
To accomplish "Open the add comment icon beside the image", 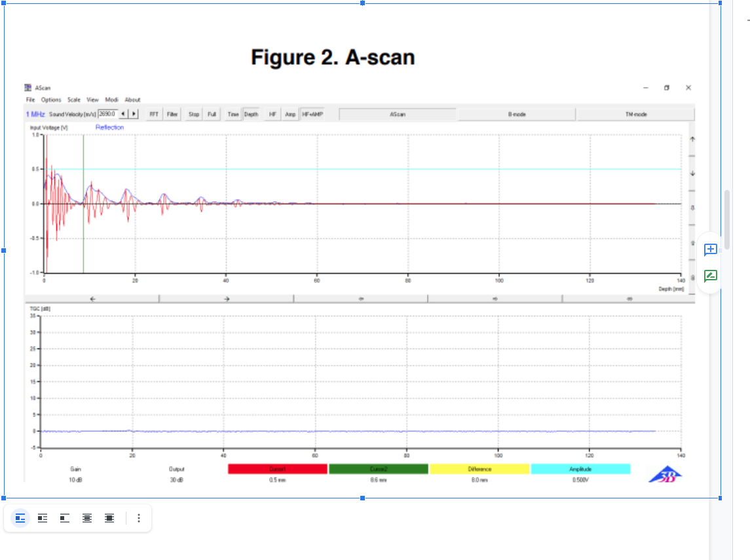I will click(709, 249).
